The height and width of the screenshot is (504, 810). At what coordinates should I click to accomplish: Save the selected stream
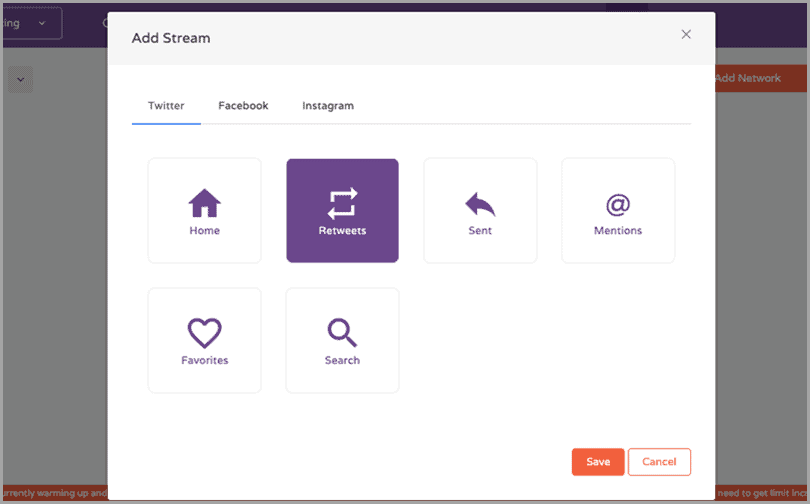pos(598,462)
